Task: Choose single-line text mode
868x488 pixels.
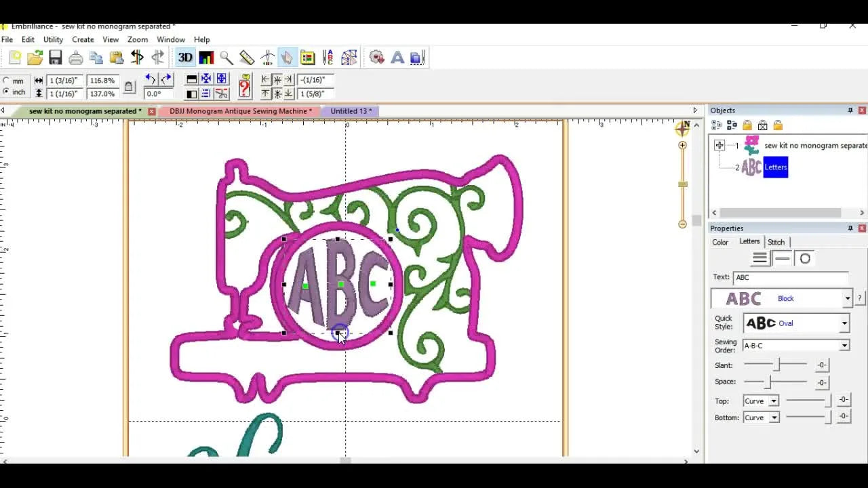Action: [x=782, y=258]
